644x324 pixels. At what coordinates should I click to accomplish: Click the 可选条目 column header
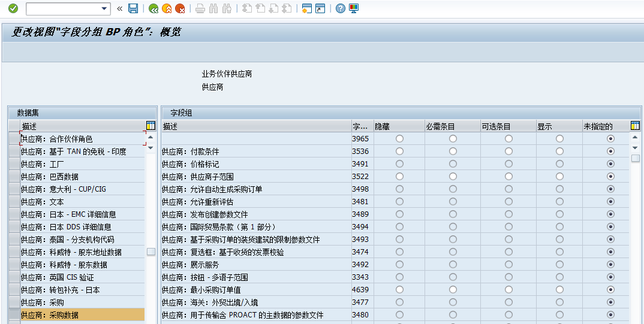point(507,126)
